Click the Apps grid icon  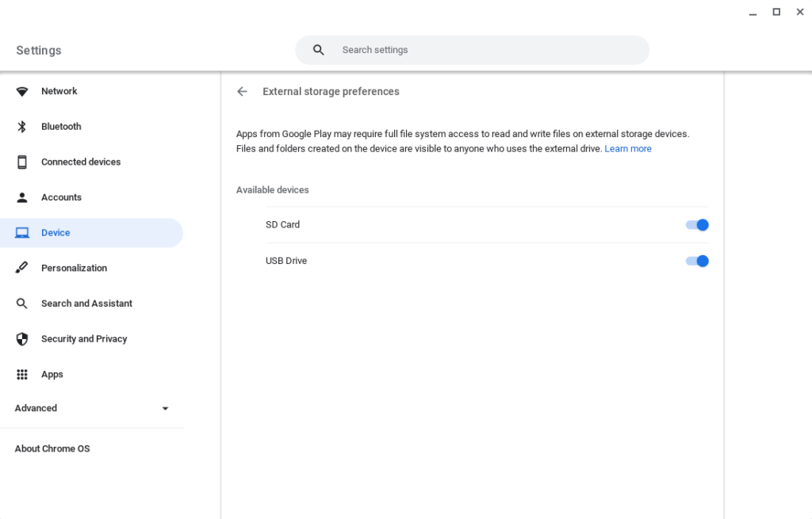pos(21,374)
